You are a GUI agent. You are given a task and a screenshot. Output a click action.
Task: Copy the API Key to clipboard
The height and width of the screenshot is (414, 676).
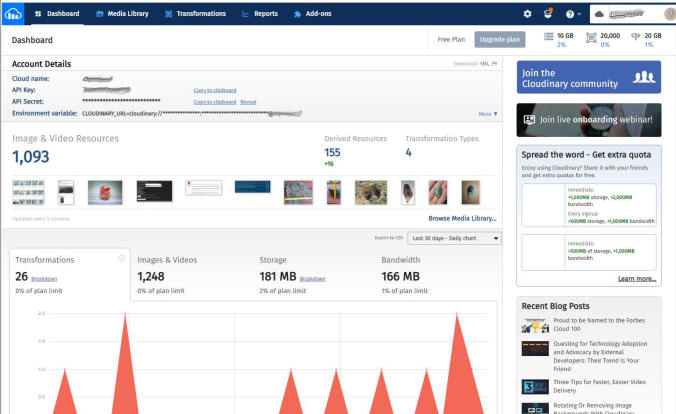[215, 90]
